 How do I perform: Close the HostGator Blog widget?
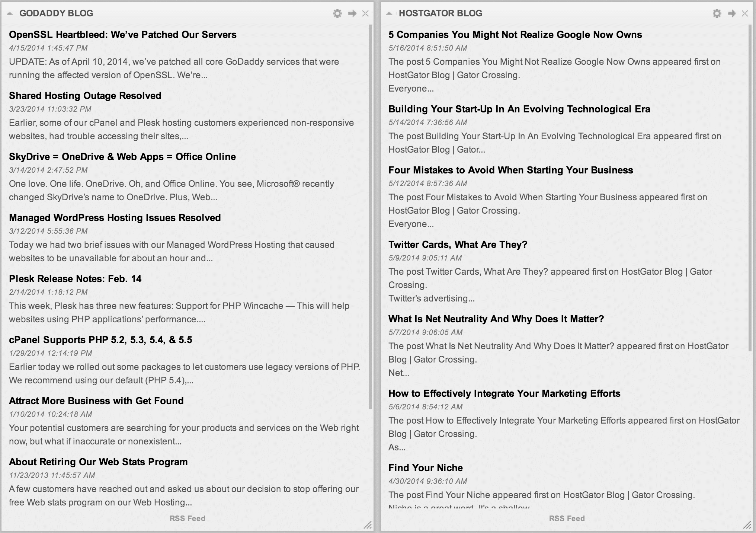coord(745,14)
